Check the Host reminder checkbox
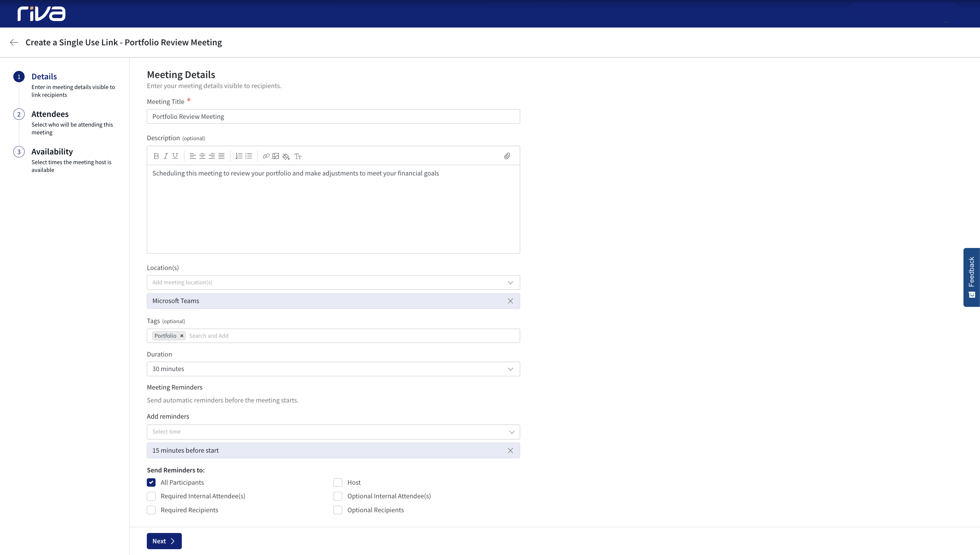This screenshot has width=980, height=555. tap(338, 482)
